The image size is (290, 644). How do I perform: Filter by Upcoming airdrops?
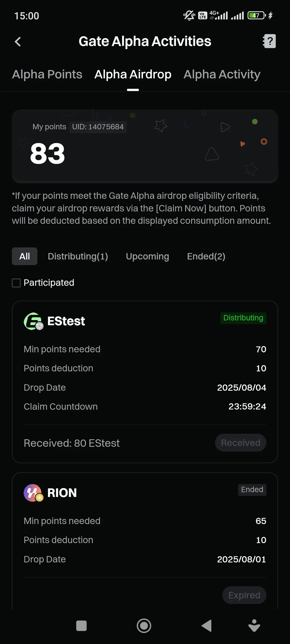[x=147, y=256]
